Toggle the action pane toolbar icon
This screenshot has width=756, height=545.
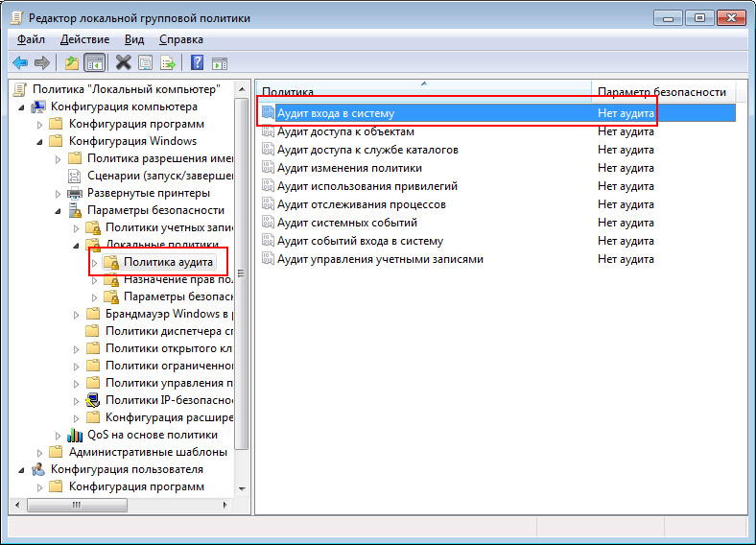[220, 63]
